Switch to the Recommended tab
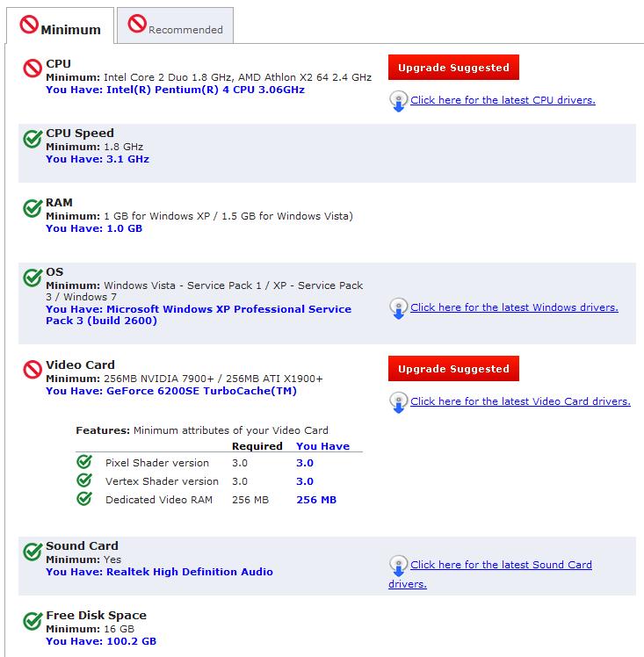Viewport: 644px width, 657px height. tap(175, 25)
